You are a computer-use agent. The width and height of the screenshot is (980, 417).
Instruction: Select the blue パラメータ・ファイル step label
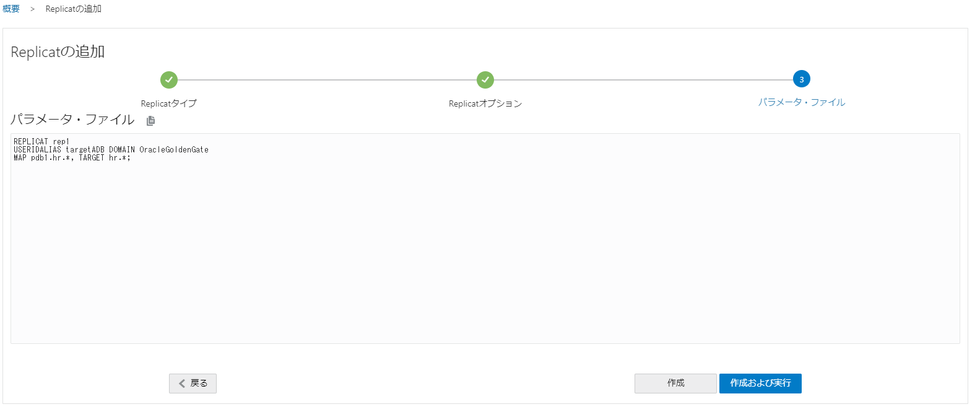802,102
